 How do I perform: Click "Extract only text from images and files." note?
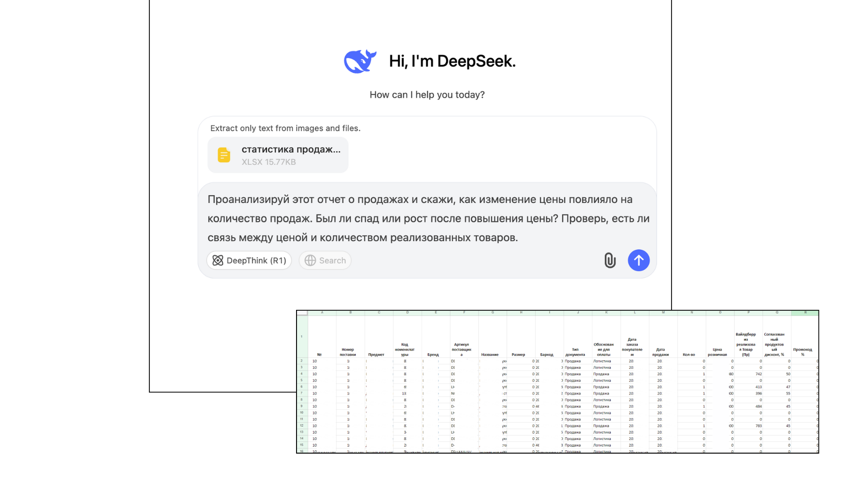point(285,128)
